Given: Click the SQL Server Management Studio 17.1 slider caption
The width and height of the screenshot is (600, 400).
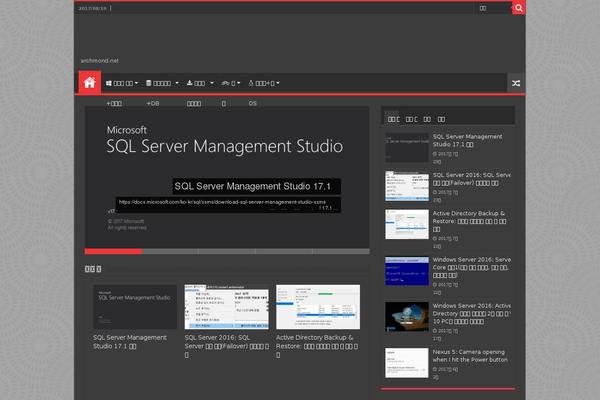Looking at the screenshot, I should [256, 186].
